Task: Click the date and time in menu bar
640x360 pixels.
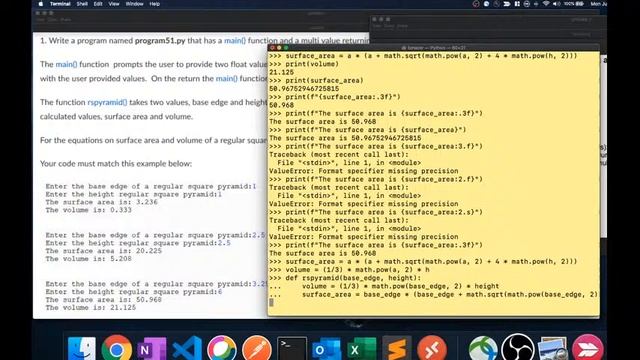Action: [x=598, y=4]
